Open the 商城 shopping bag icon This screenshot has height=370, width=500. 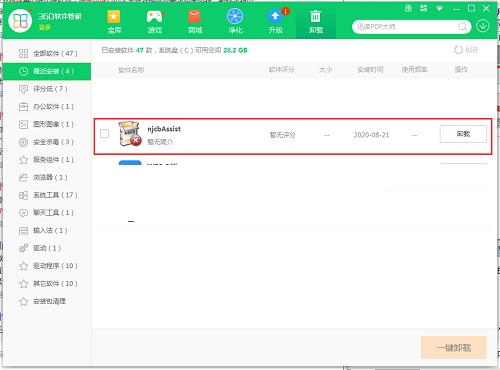(x=195, y=21)
